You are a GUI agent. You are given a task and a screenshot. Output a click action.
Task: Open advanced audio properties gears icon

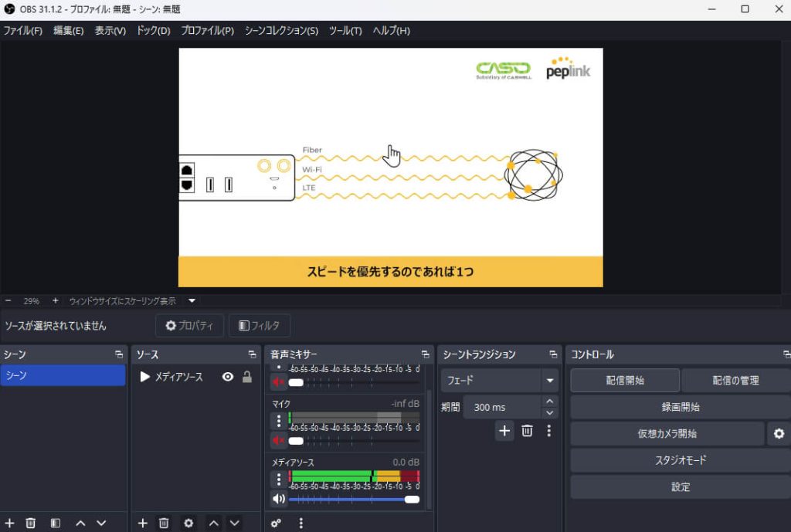point(276,523)
